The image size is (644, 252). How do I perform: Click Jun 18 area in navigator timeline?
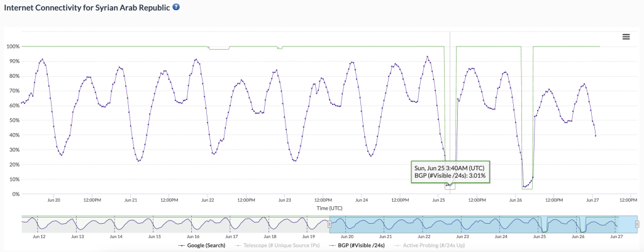click(269, 237)
